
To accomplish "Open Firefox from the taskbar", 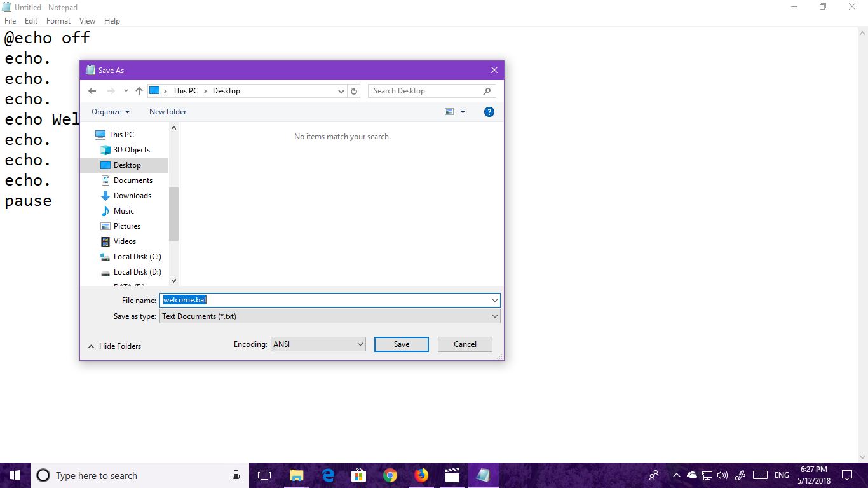I will click(x=421, y=475).
